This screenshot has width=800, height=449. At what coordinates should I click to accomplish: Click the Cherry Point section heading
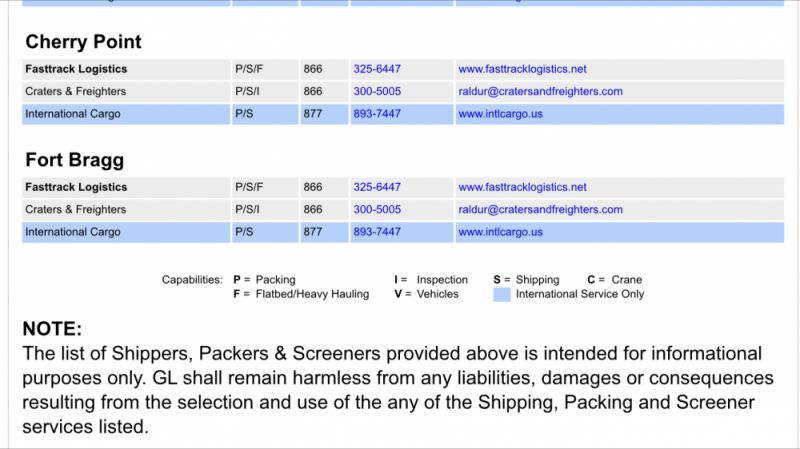(x=83, y=42)
